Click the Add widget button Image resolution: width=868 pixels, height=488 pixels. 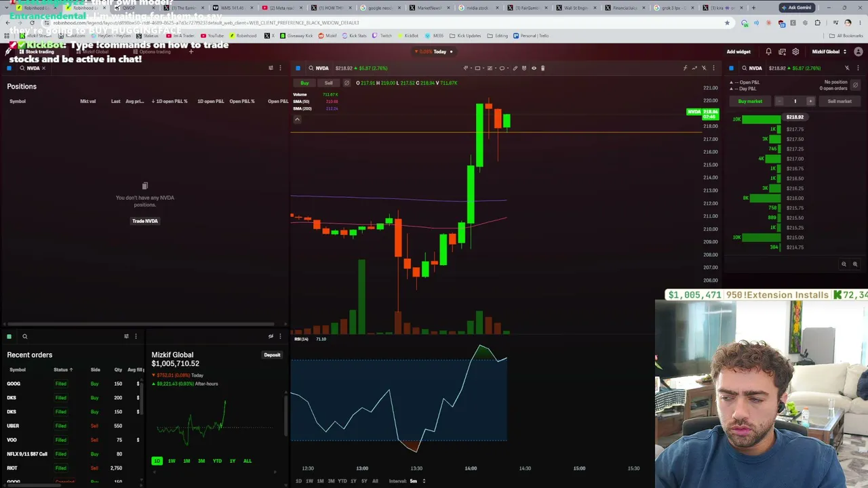tap(738, 52)
